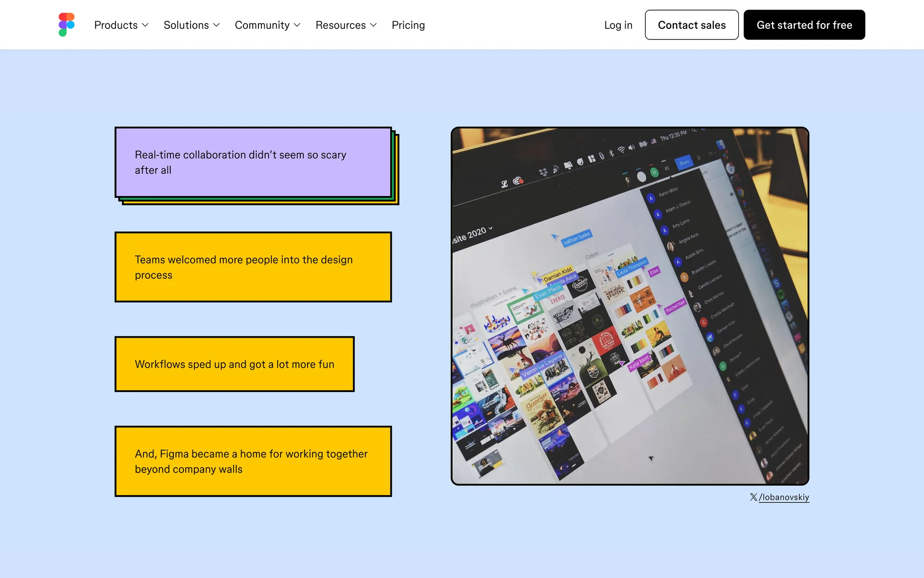Expand the Products dropdown chevron

point(145,25)
